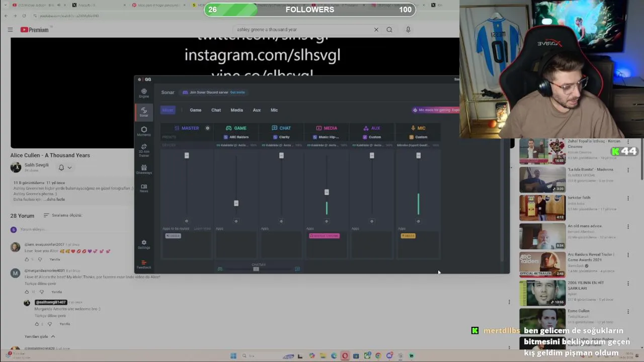The height and width of the screenshot is (362, 644).
Task: Click the yellow app chip in Mic Apps
Action: tap(408, 236)
